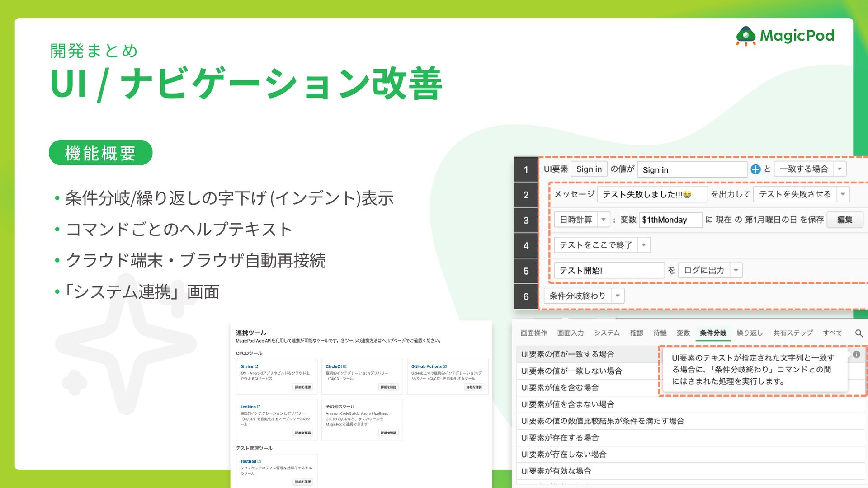The width and height of the screenshot is (868, 488).
Task: Select UI要素が有効な場合 row
Action: point(691,471)
